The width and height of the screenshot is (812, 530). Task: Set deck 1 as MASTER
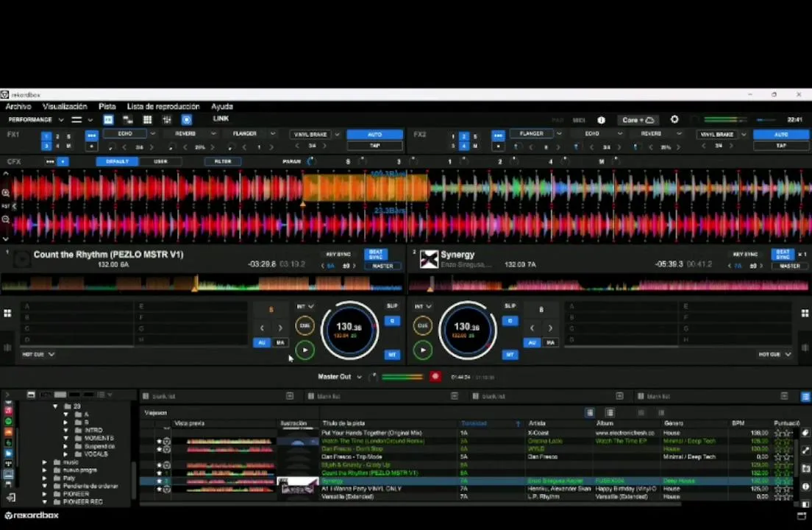tap(382, 266)
